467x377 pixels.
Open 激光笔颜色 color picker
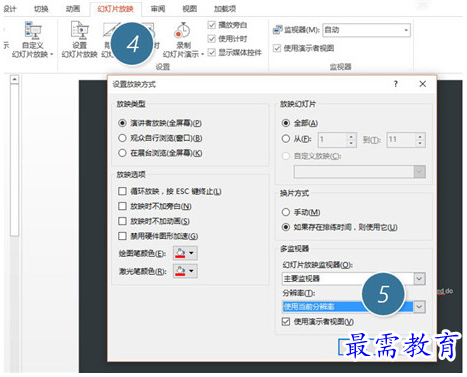(185, 271)
